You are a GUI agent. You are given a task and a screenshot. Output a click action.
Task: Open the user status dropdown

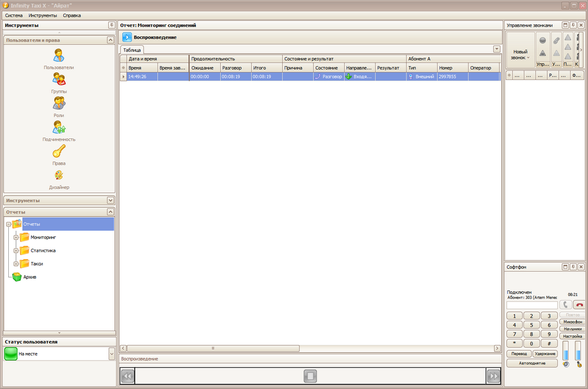click(x=112, y=354)
